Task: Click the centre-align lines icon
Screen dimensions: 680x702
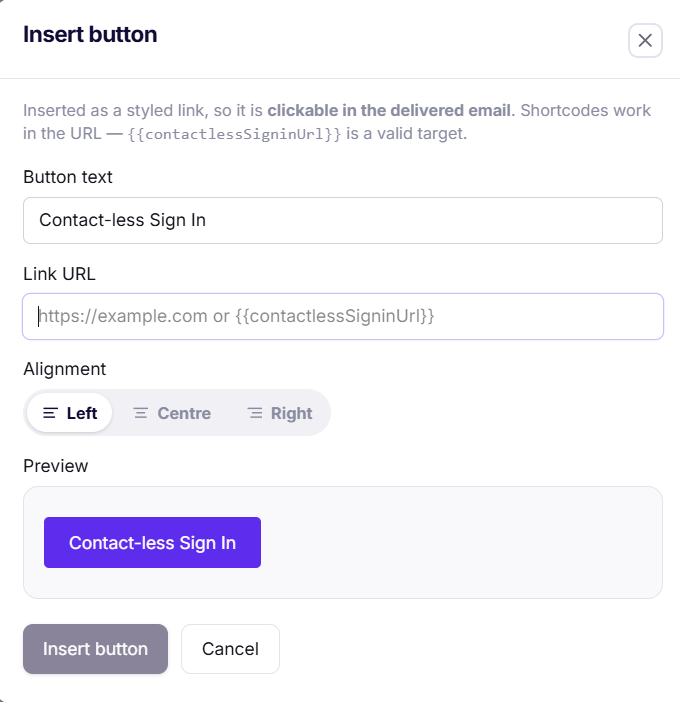Action: tap(141, 413)
